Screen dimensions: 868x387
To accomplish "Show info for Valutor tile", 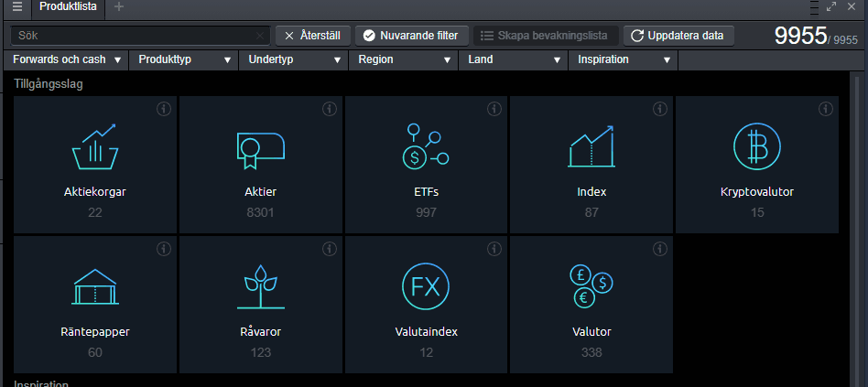I will click(660, 250).
